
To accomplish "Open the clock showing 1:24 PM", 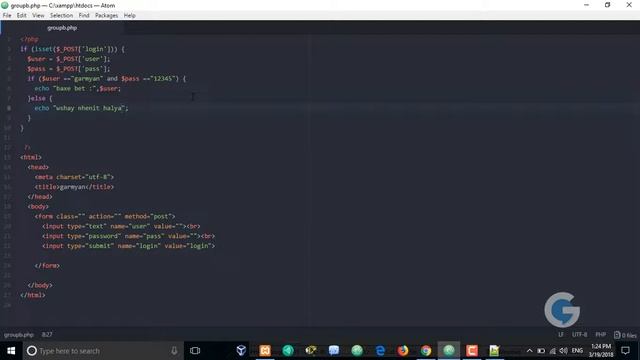I will (600, 351).
